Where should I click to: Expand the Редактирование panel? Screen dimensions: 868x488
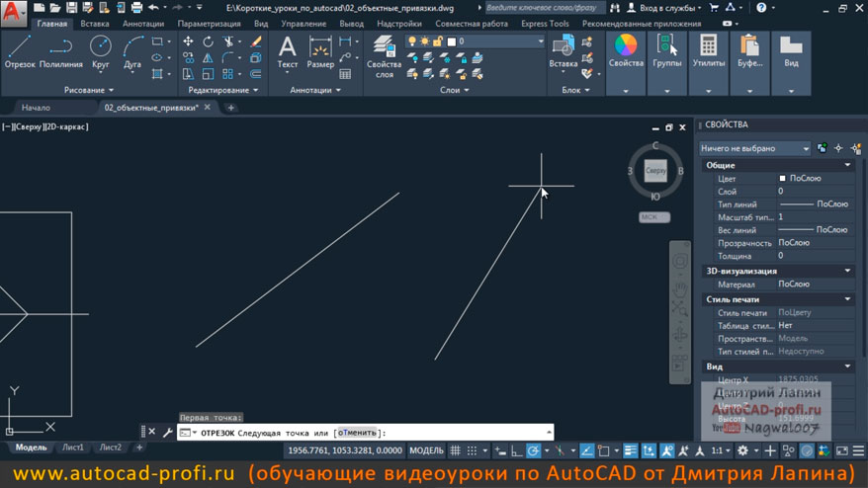coord(223,90)
